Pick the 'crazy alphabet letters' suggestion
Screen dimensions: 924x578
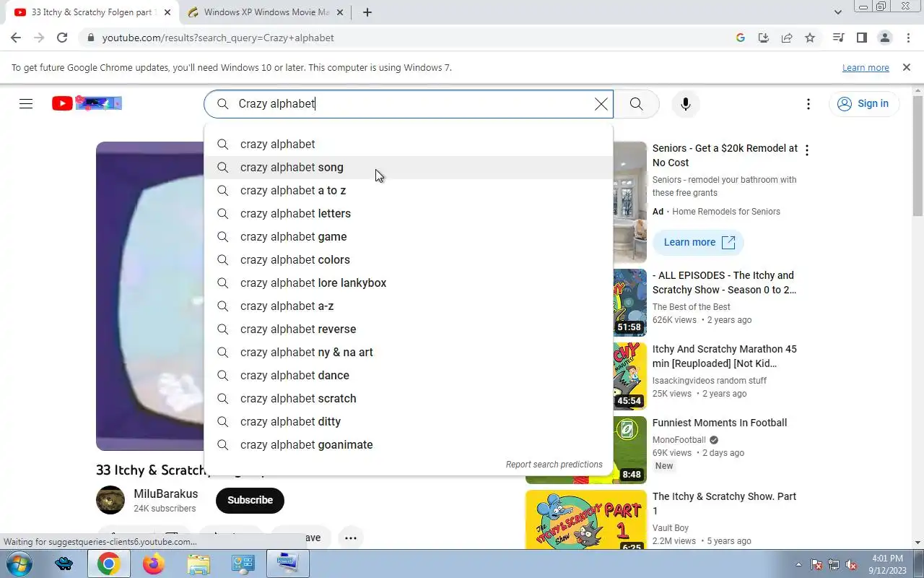coord(409,213)
